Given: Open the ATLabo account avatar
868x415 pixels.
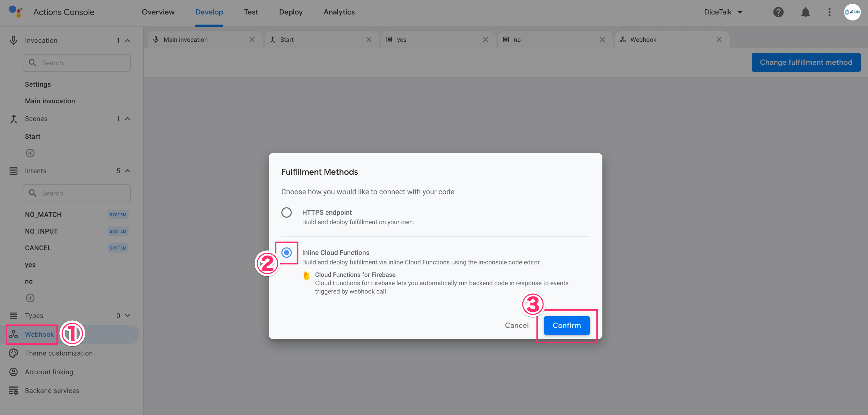Looking at the screenshot, I should 852,12.
